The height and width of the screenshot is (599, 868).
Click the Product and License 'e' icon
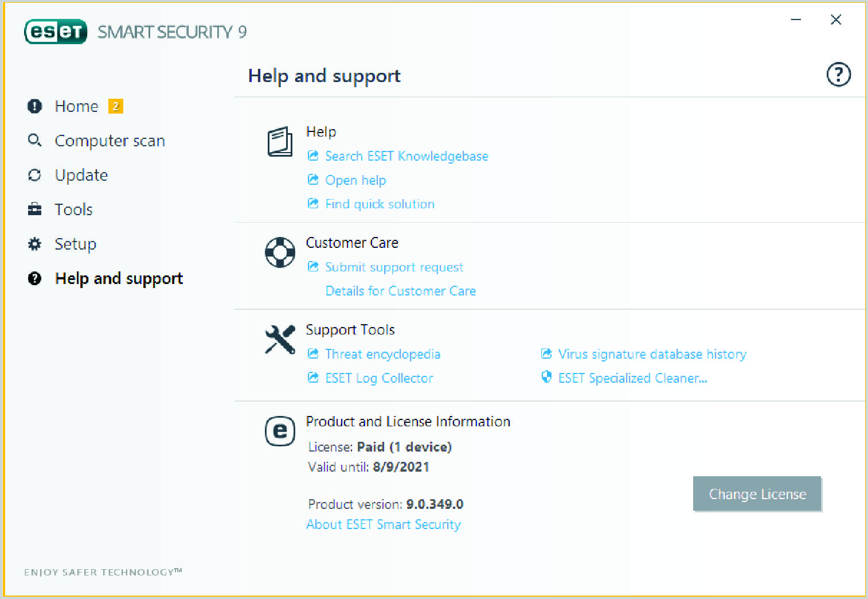click(280, 431)
